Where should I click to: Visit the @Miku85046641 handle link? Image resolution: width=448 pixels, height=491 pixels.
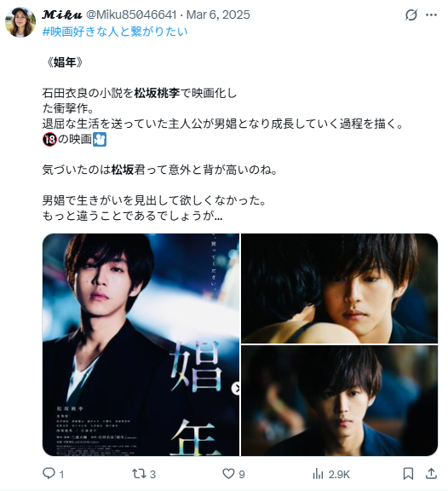tap(131, 14)
